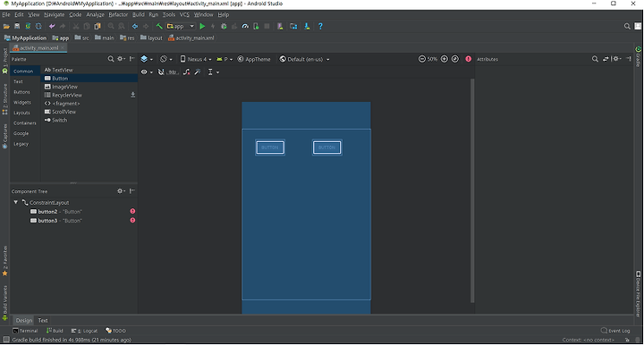Zoom in the design with plus icon
644x345 pixels.
(445, 59)
